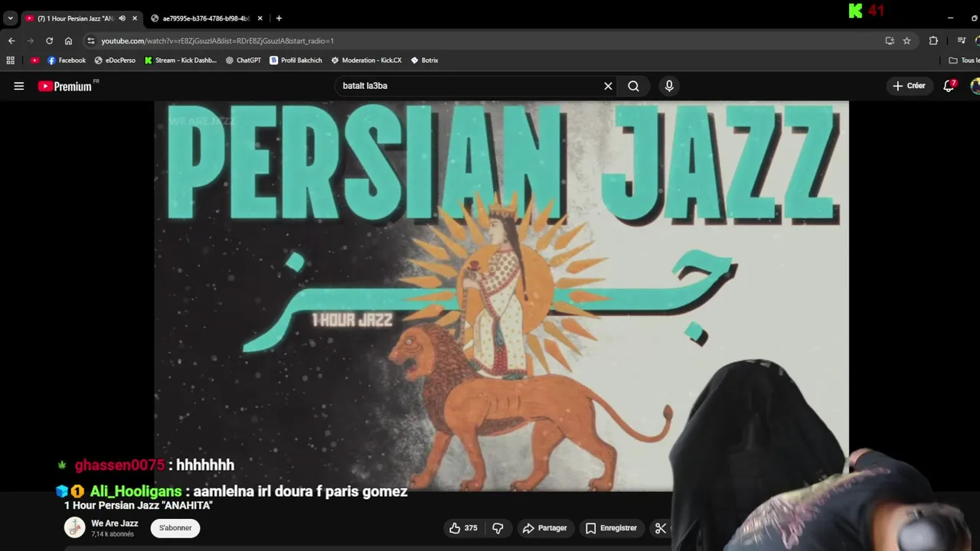
Task: View site information icon in address bar
Action: [91, 41]
